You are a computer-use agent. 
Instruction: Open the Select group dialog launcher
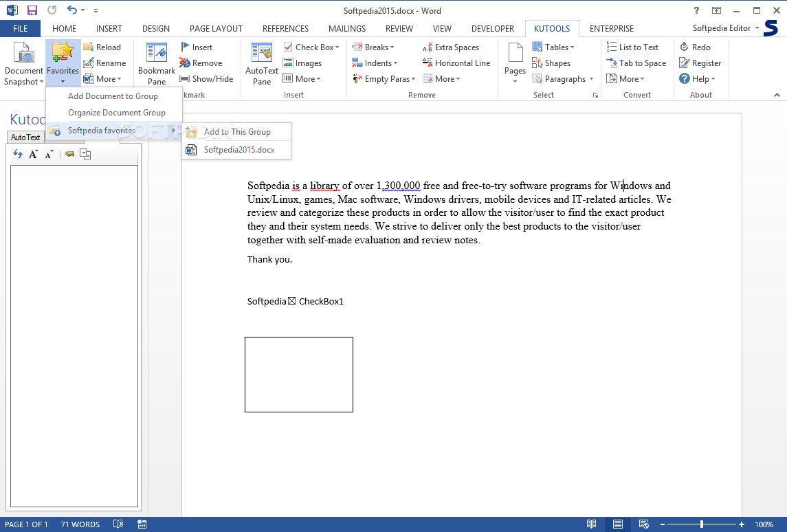coord(595,96)
